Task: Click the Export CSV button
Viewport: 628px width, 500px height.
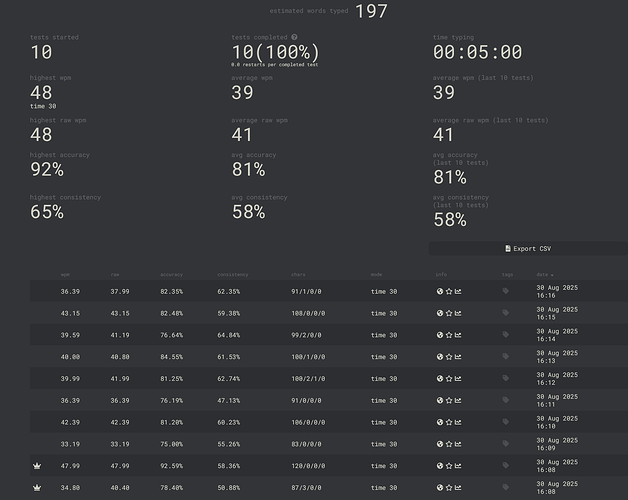Action: pos(528,248)
